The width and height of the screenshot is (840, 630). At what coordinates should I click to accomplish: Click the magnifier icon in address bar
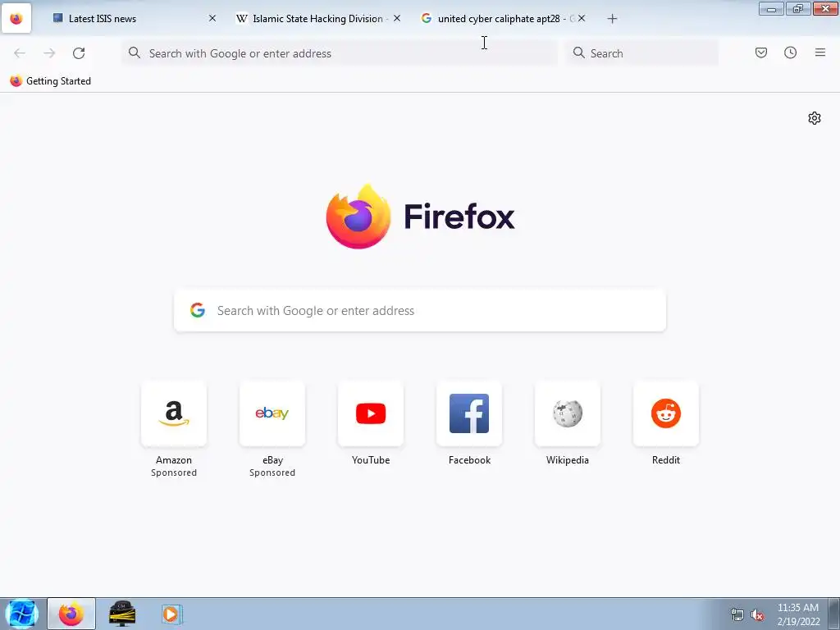(x=135, y=52)
